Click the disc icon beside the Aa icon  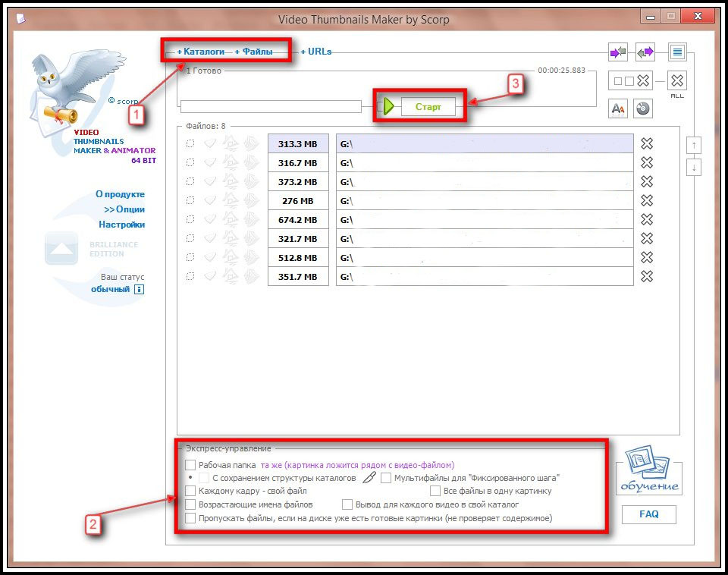pyautogui.click(x=643, y=108)
